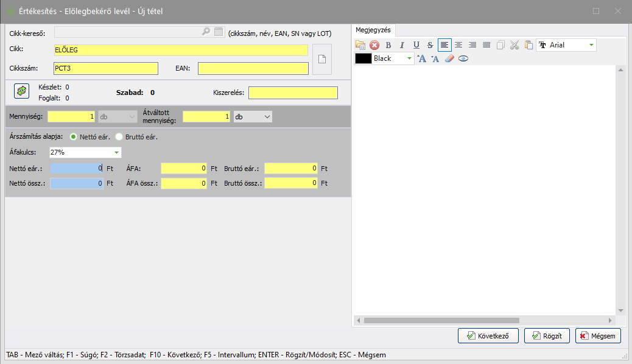Click the magnifier icon in Cikk-kereső
Viewport: 632px width, 364px height.
pos(206,32)
